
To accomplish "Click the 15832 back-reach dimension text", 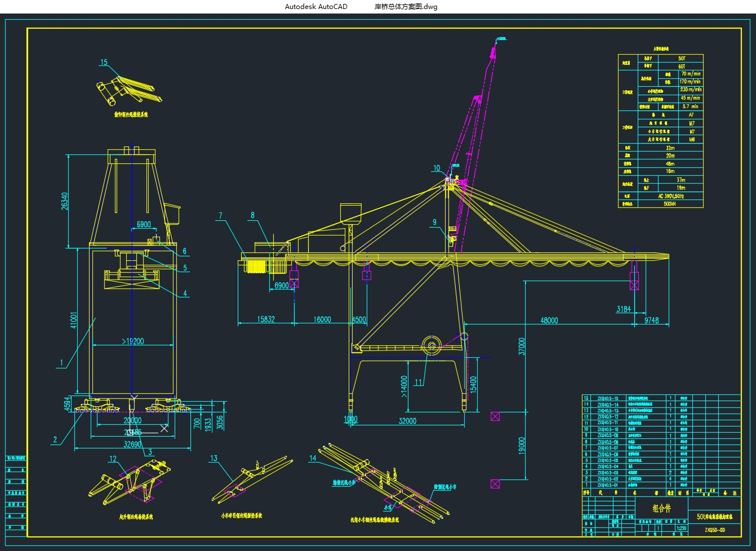I will coord(266,319).
